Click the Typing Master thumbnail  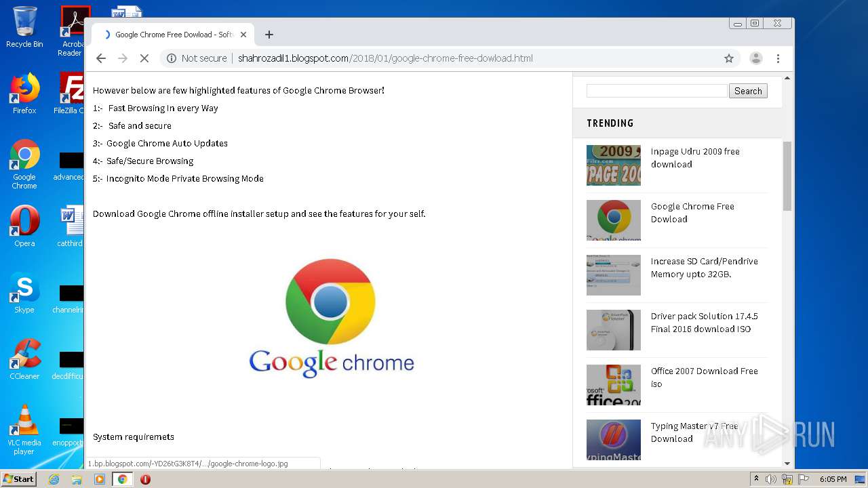coord(614,440)
